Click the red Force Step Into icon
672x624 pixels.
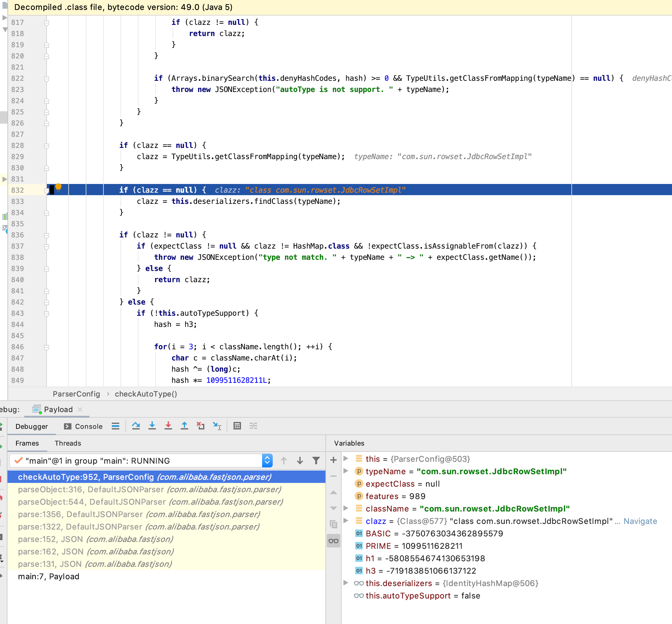click(168, 426)
